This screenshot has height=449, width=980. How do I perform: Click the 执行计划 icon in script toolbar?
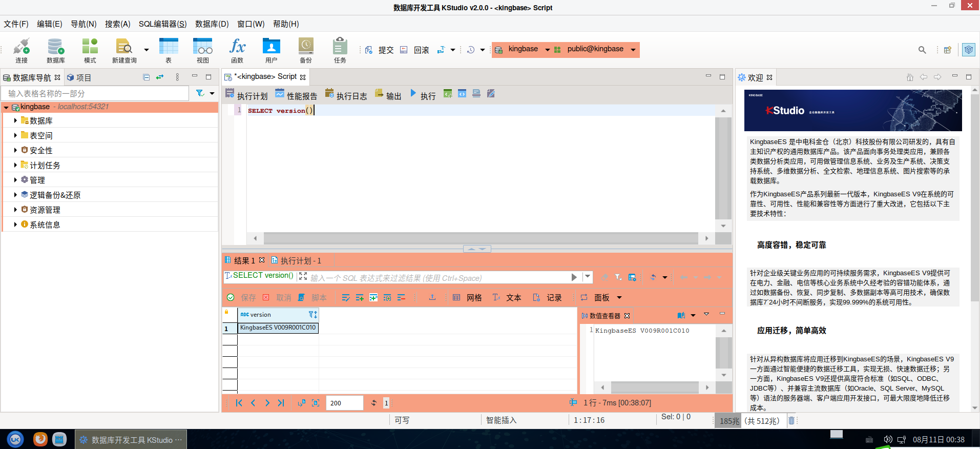point(230,93)
